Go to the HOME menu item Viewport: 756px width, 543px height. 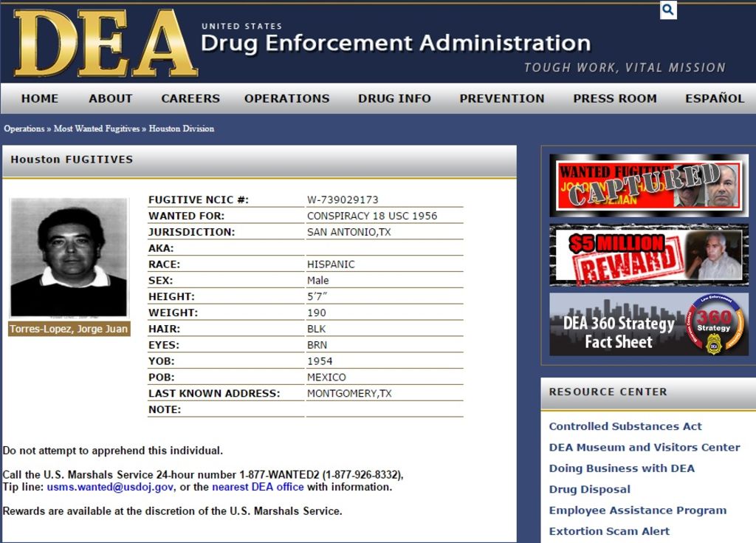point(40,98)
